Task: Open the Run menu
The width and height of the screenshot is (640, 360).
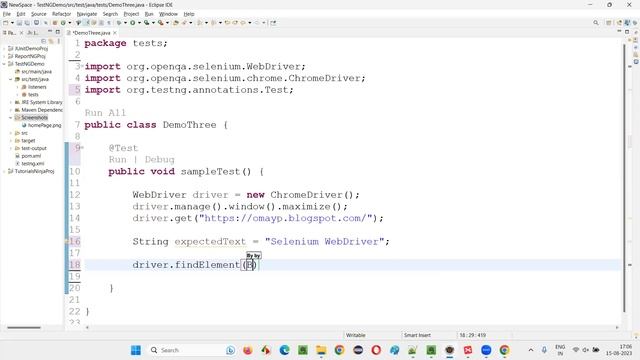Action: coord(149,14)
